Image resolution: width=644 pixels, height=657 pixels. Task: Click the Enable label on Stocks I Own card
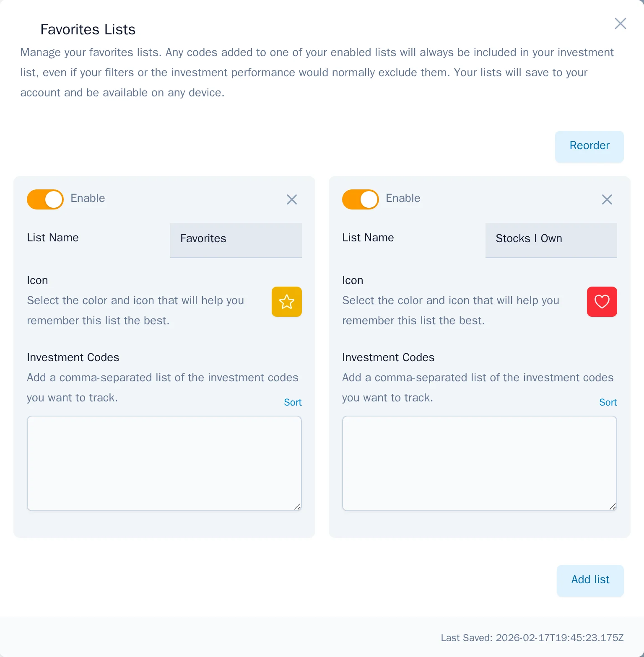403,198
